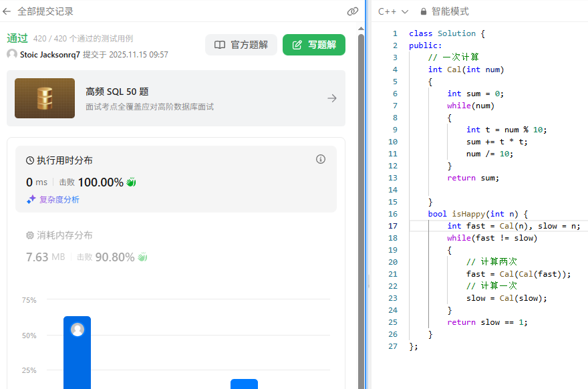This screenshot has width=588, height=389.
Task: Click the comment '// 一次计算'
Action: pos(454,57)
